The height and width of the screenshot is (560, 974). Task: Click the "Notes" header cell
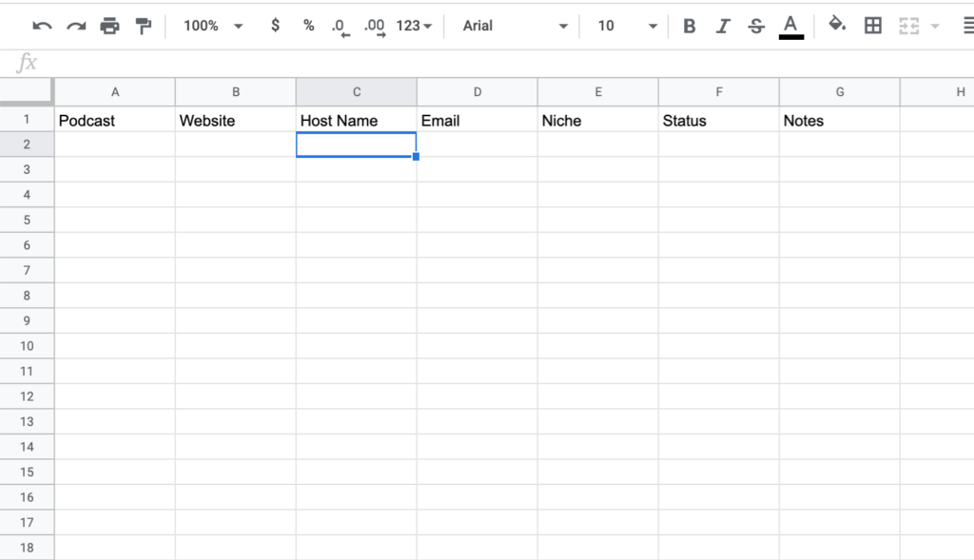pyautogui.click(x=840, y=120)
